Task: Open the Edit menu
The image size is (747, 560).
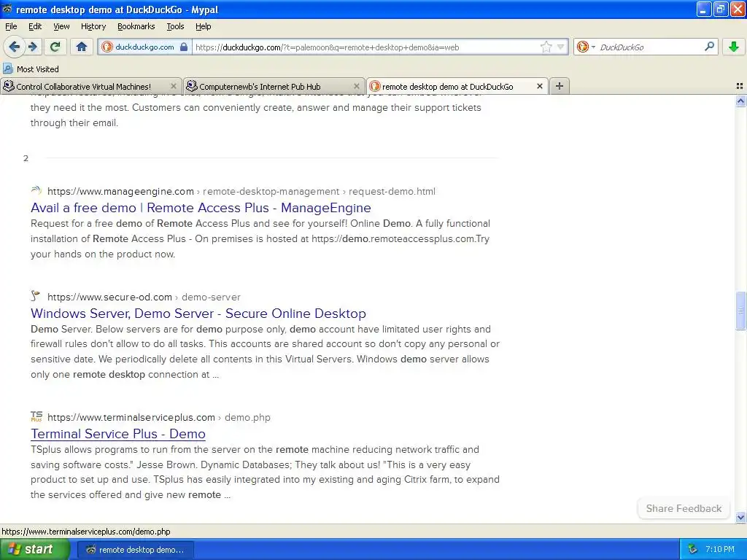Action: [x=35, y=26]
